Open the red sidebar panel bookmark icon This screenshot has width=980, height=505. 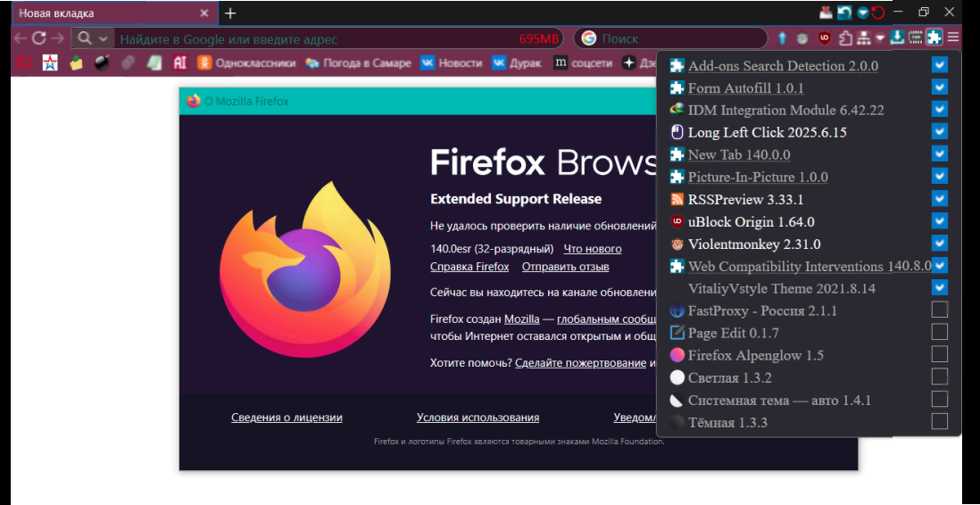(x=24, y=63)
